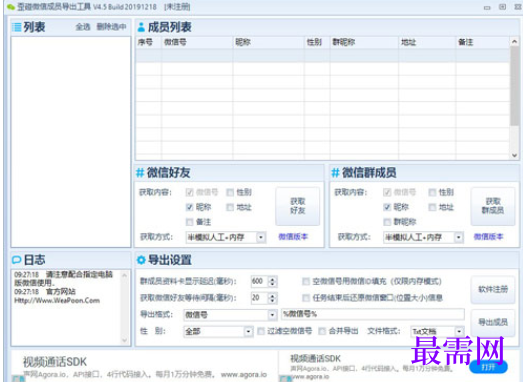
Task: Click log panel scrollbar down arrow
Action: [x=124, y=340]
